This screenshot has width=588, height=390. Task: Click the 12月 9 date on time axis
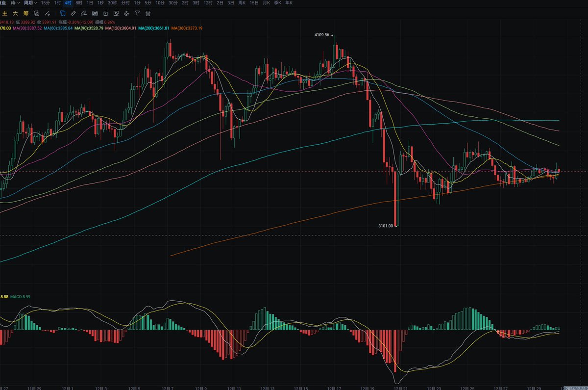click(x=201, y=388)
